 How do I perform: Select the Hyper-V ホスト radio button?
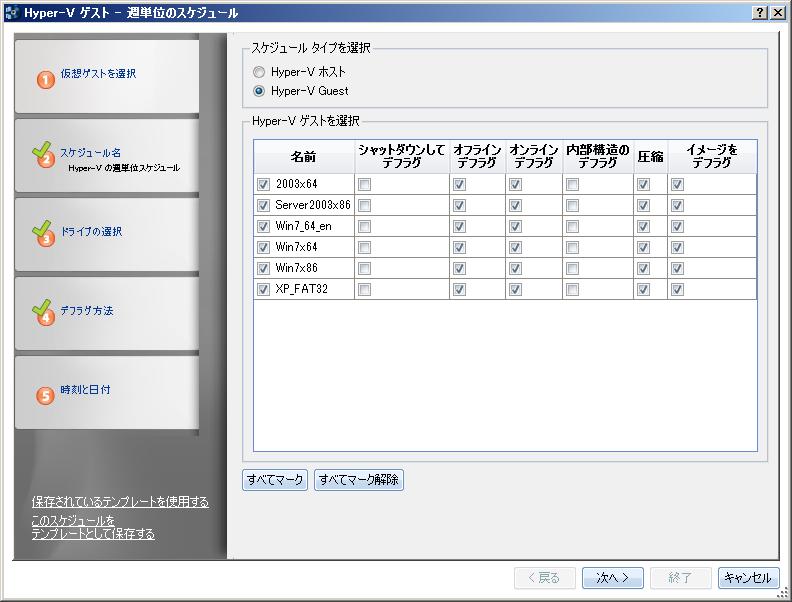(x=259, y=72)
